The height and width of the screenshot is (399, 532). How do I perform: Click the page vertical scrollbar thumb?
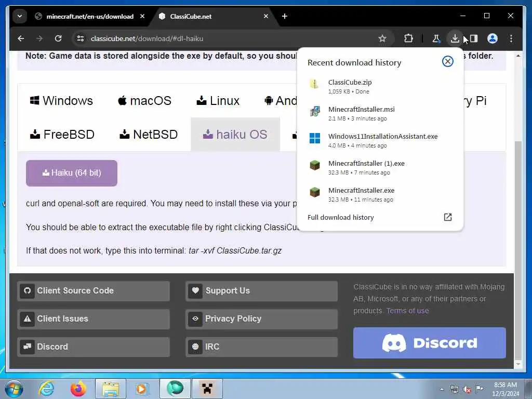(518, 249)
